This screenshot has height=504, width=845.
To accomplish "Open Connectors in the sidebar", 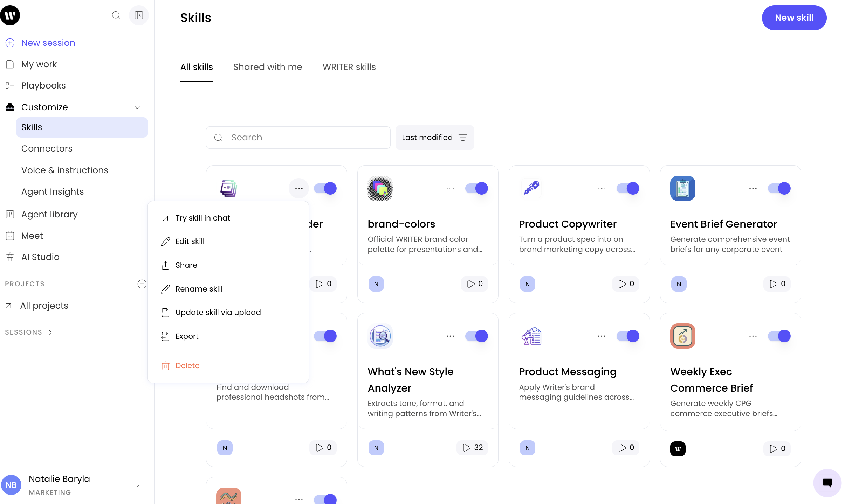I will point(47,148).
